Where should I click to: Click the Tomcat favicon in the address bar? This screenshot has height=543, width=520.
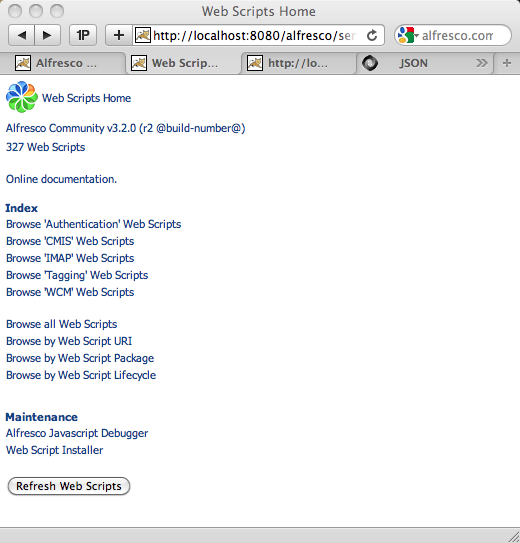(x=143, y=35)
